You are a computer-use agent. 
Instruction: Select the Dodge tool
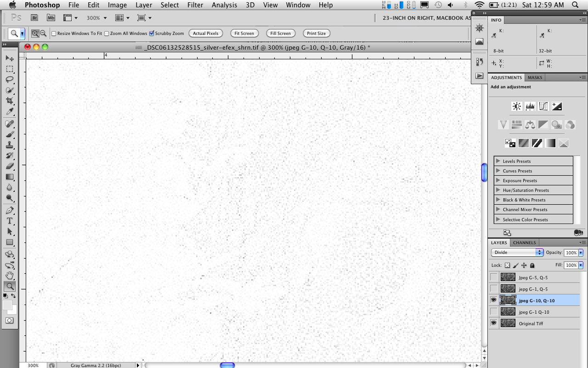pos(10,198)
